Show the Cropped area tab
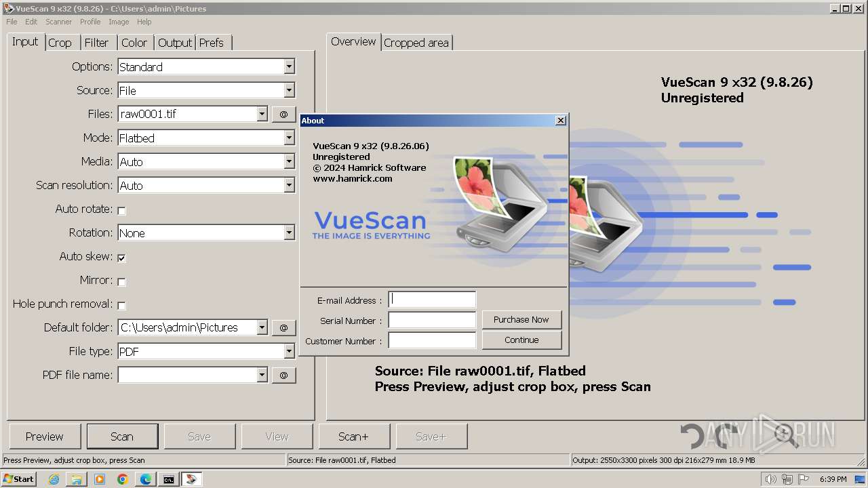This screenshot has height=488, width=868. tap(416, 43)
